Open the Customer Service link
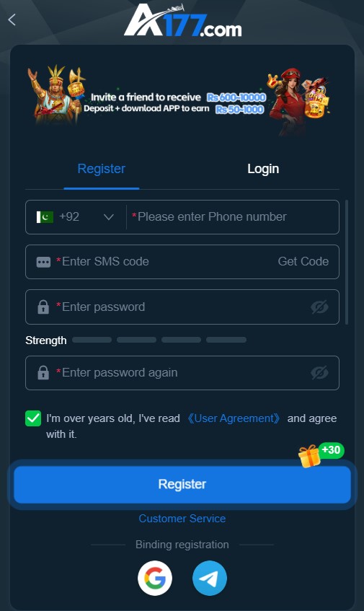Screen dimensions: 364x611 [x=182, y=519]
